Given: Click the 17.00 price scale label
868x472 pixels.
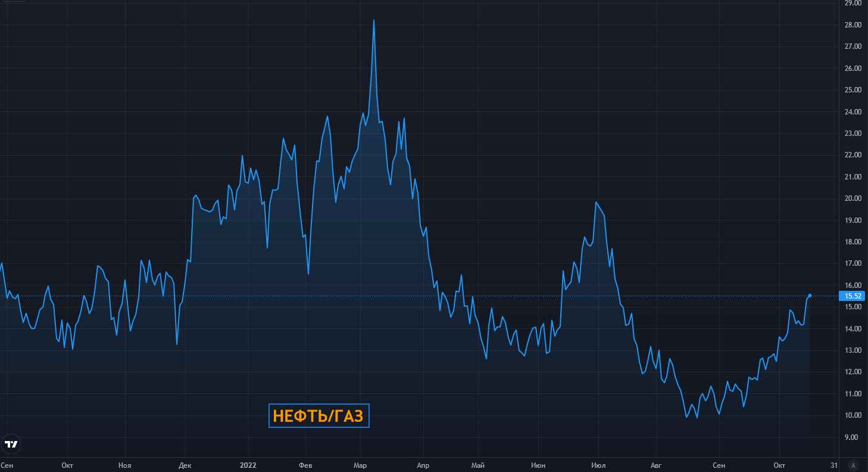Looking at the screenshot, I should pos(853,263).
